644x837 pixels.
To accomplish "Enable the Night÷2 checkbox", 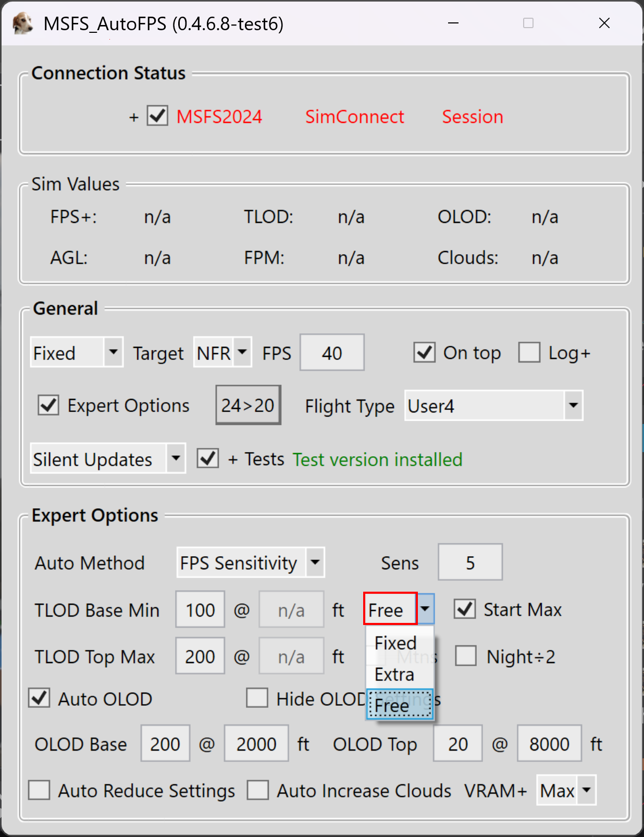I will 465,656.
